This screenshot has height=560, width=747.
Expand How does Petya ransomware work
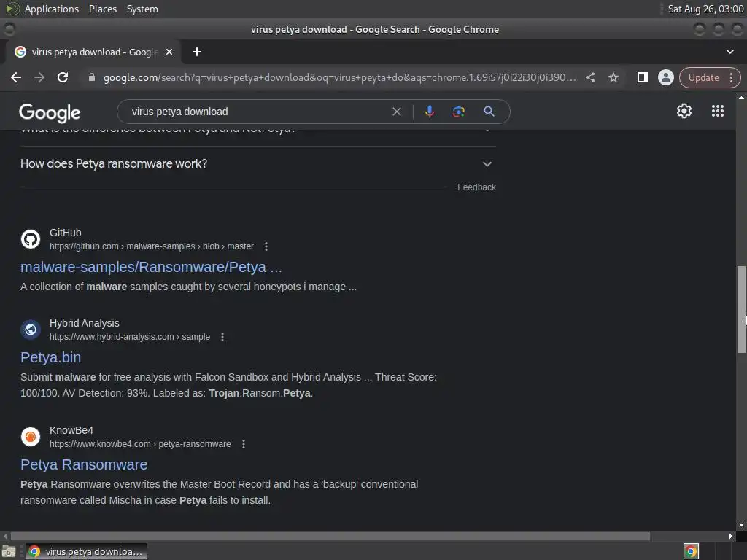click(x=258, y=164)
